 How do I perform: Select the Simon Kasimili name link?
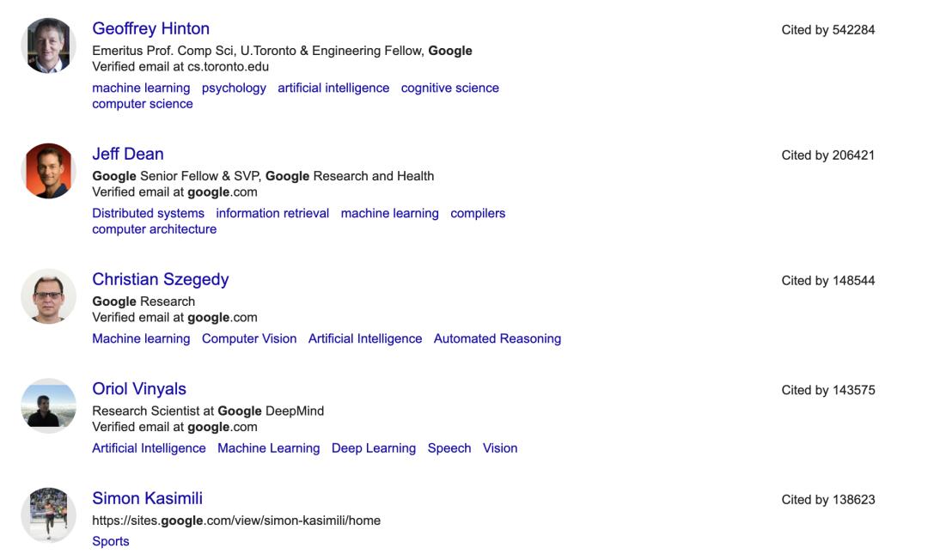coord(147,498)
